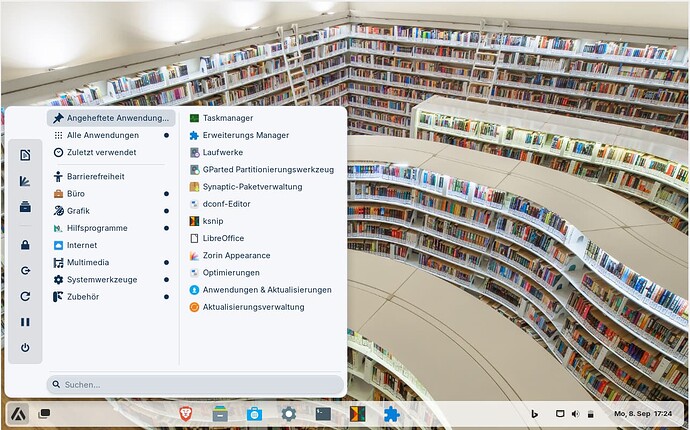This screenshot has width=690, height=430.
Task: Power off with the sidebar power icon
Action: [25, 348]
